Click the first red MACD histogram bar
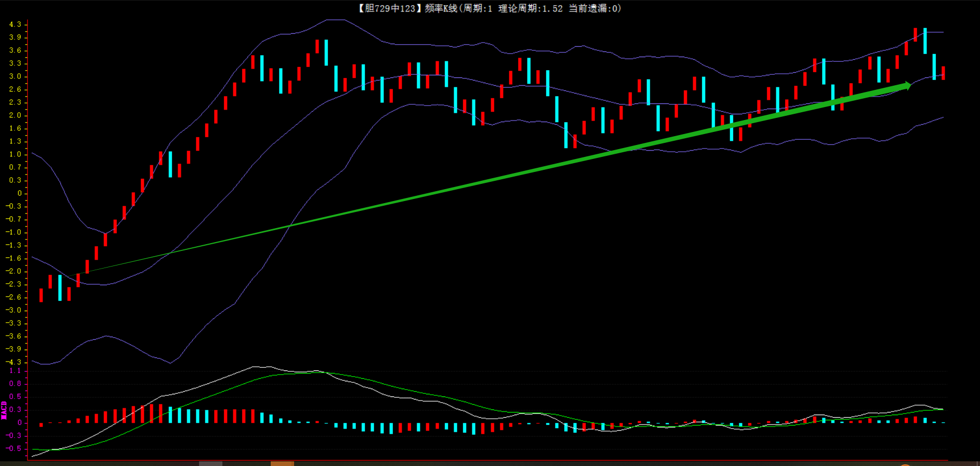The width and height of the screenshot is (980, 466). click(x=41, y=424)
